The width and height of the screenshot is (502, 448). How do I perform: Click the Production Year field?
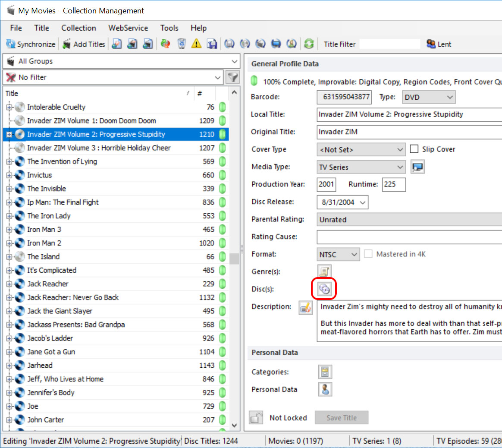(326, 185)
